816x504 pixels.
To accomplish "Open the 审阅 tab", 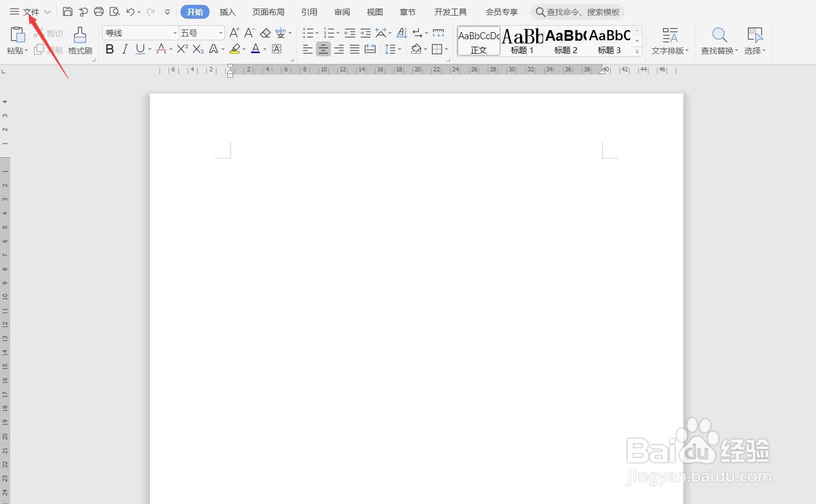I will 342,12.
